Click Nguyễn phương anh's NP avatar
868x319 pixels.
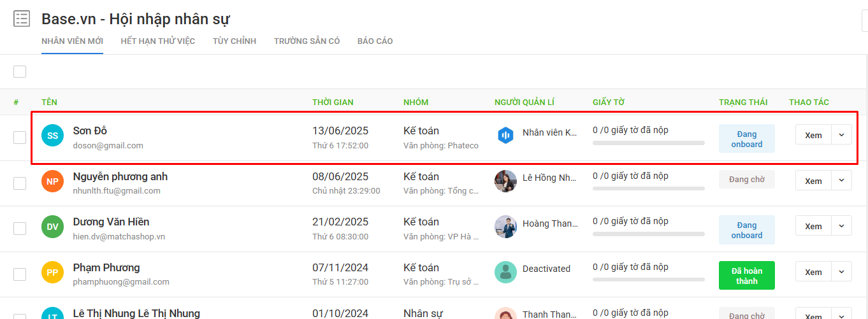point(52,181)
